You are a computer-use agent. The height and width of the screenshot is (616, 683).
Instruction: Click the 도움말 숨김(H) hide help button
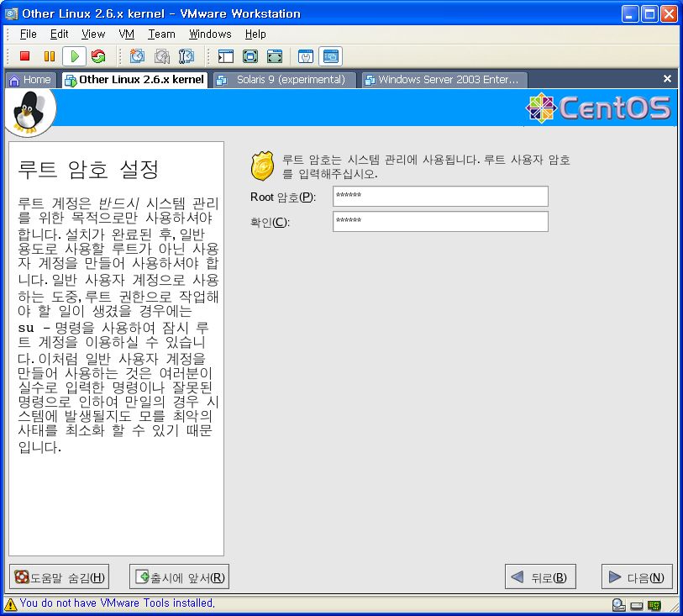click(x=59, y=577)
